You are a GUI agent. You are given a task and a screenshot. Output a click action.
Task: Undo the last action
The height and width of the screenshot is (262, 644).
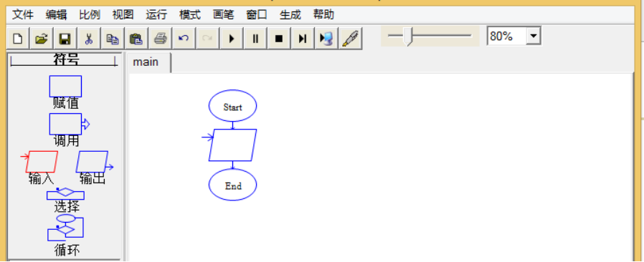[x=184, y=39]
